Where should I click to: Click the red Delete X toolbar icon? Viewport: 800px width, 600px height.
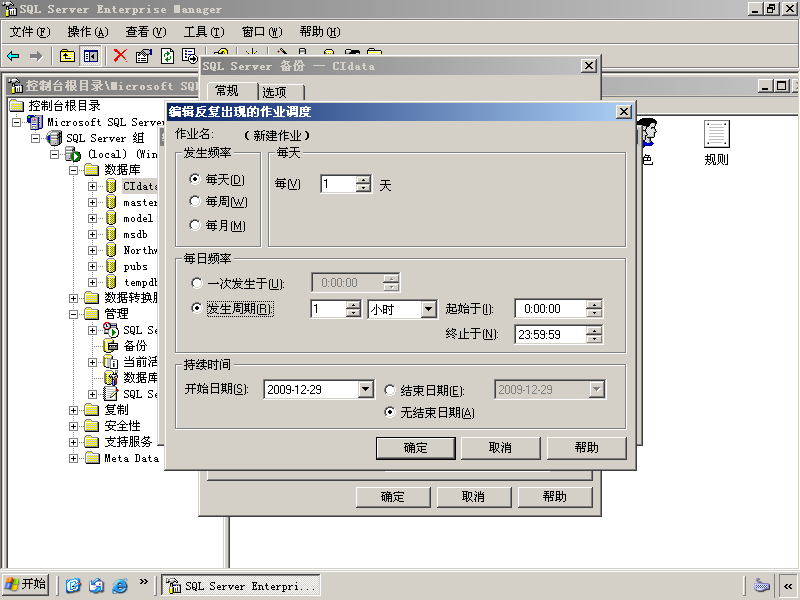[x=120, y=56]
